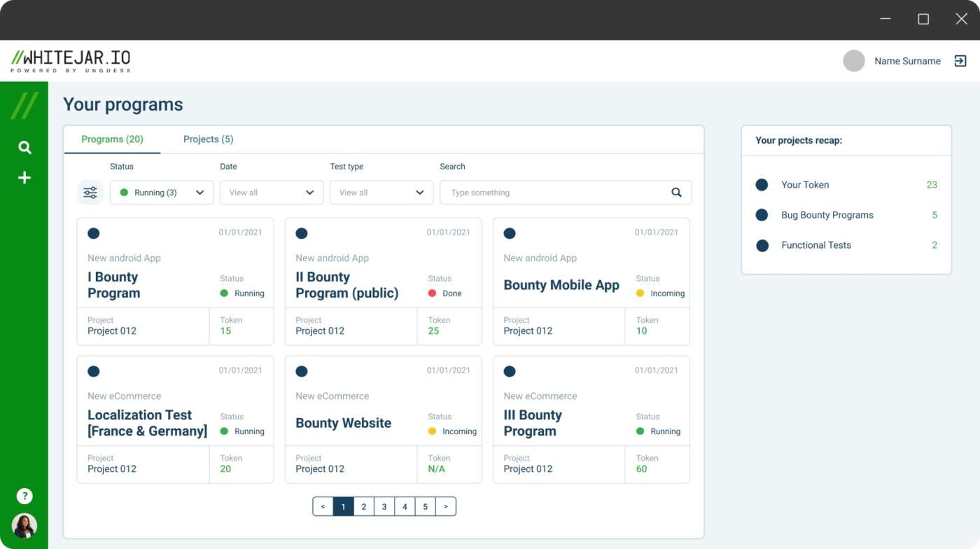Click the double-slash logo in sidebar
Viewport: 980px width, 549px height.
click(x=24, y=105)
